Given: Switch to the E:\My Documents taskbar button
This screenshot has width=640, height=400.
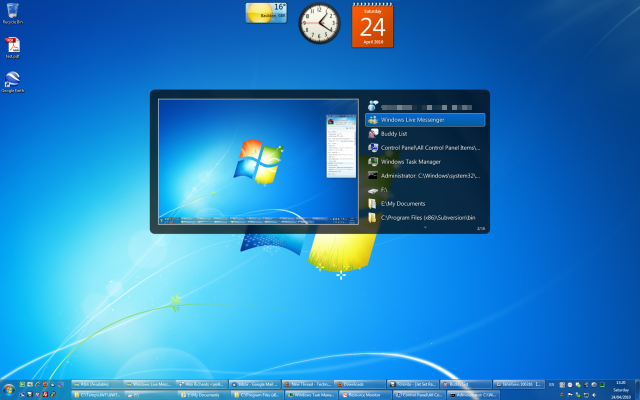Looking at the screenshot, I should click(x=203, y=395).
